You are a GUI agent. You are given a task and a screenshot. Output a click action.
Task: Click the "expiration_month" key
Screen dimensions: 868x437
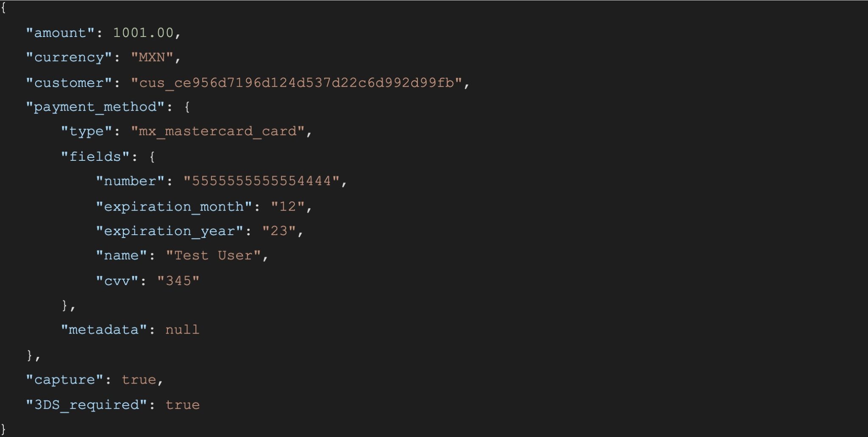pyautogui.click(x=174, y=207)
